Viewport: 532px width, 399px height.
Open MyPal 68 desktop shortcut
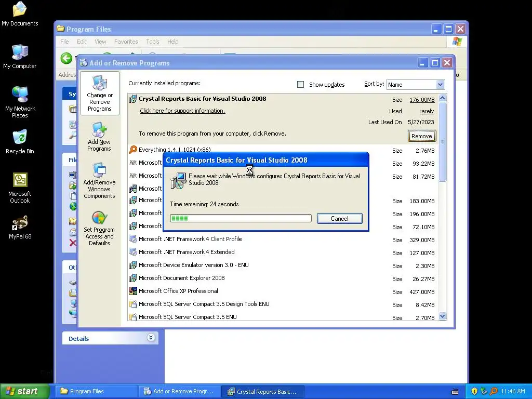tap(20, 227)
